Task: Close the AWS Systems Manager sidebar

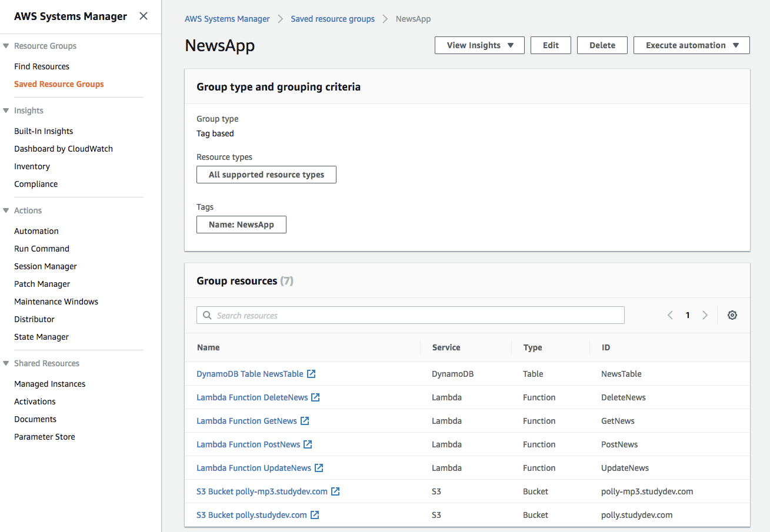Action: pos(144,16)
